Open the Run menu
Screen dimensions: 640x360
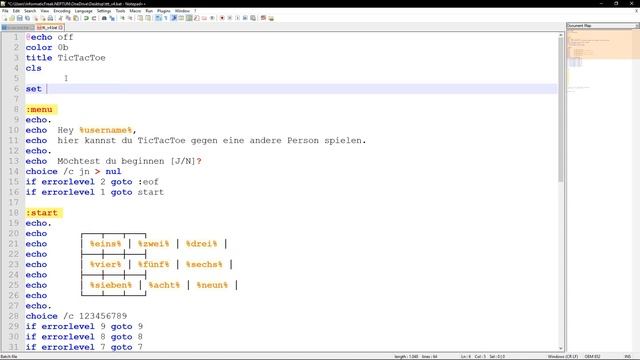[149, 11]
